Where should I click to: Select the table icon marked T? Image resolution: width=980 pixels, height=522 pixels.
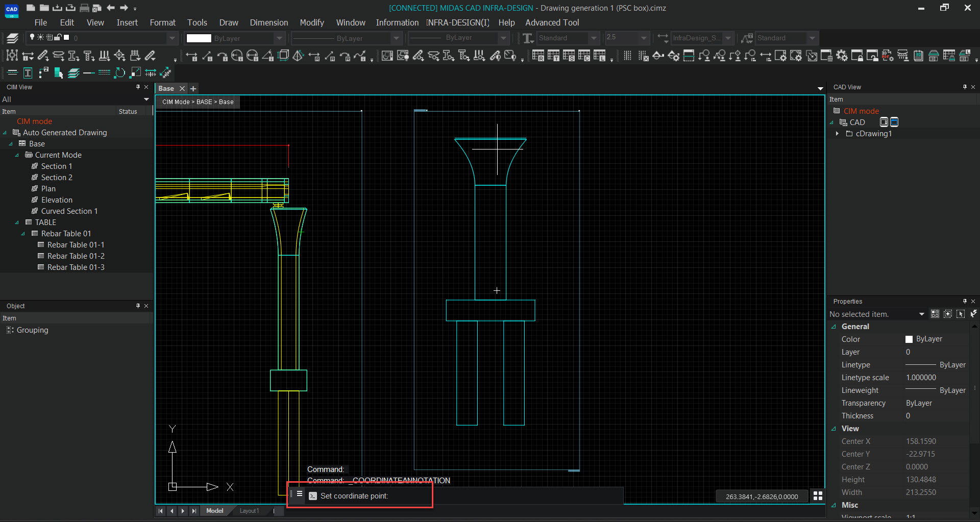pyautogui.click(x=553, y=56)
